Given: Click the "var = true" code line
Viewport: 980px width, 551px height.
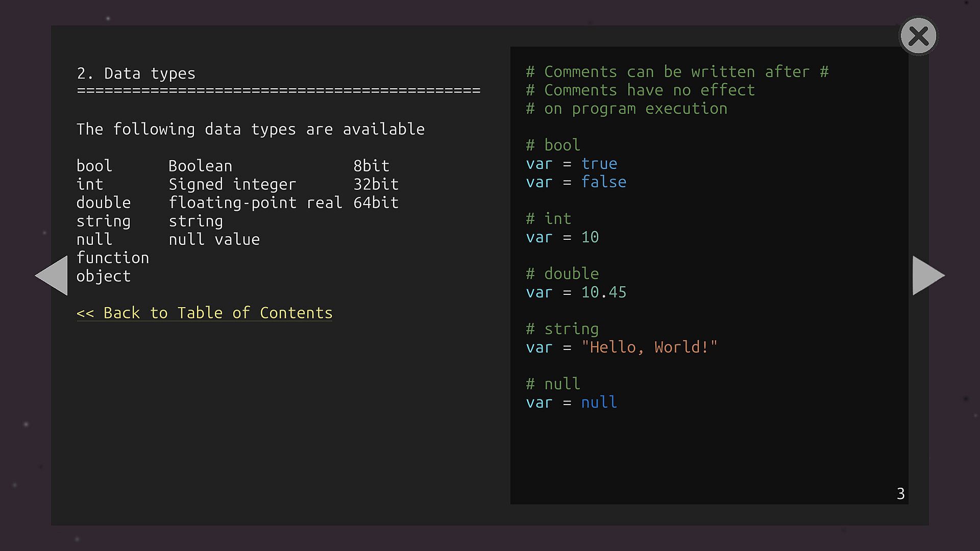Looking at the screenshot, I should click(x=572, y=164).
